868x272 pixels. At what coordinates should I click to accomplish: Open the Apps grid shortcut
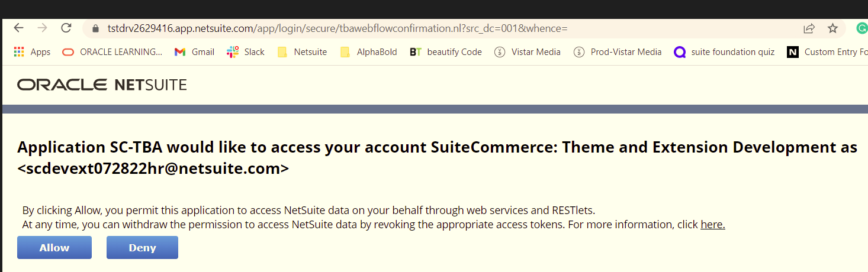(x=32, y=52)
